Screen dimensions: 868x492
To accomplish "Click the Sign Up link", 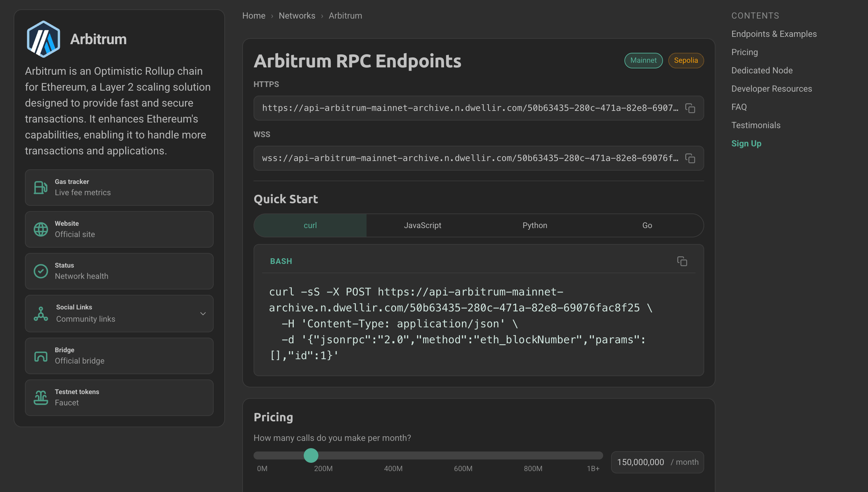I will tap(746, 143).
